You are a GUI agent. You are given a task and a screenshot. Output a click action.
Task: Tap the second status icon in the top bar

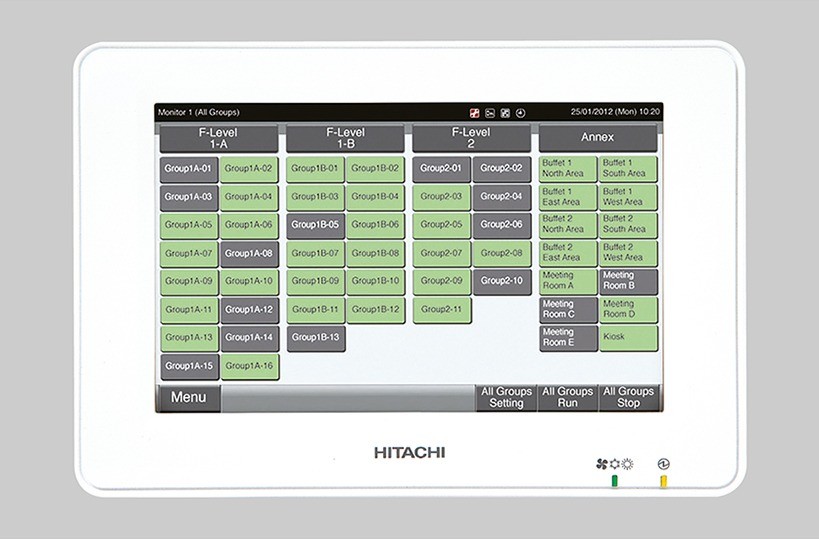tap(490, 113)
